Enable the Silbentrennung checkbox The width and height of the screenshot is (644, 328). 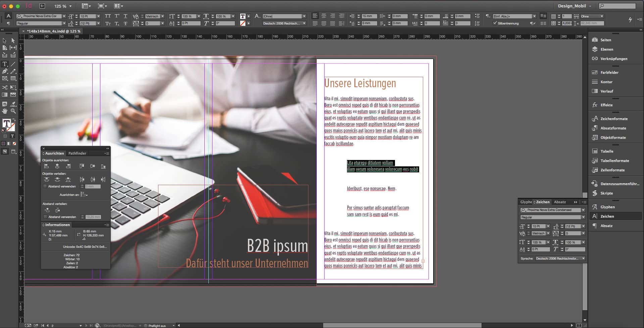pyautogui.click(x=495, y=23)
